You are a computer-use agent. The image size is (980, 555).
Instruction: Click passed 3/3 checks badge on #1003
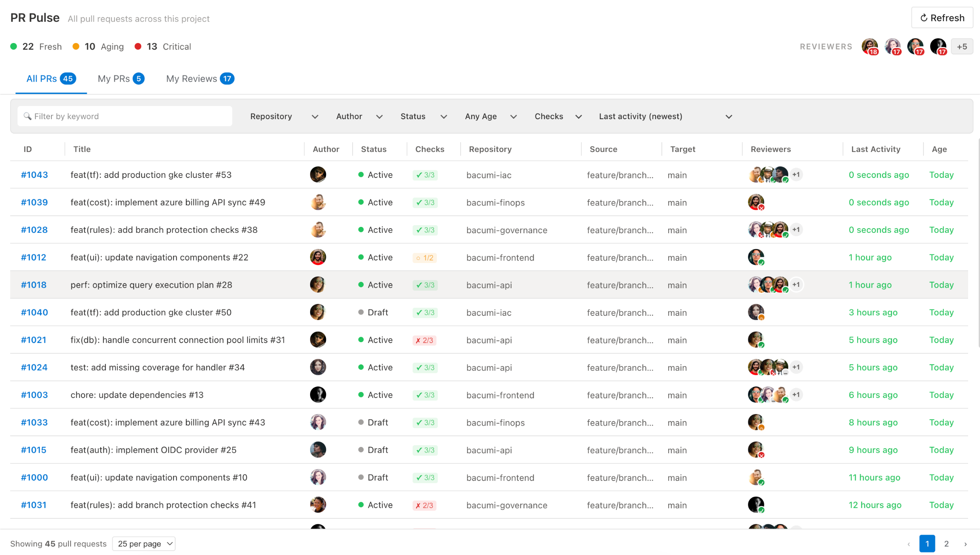425,395
